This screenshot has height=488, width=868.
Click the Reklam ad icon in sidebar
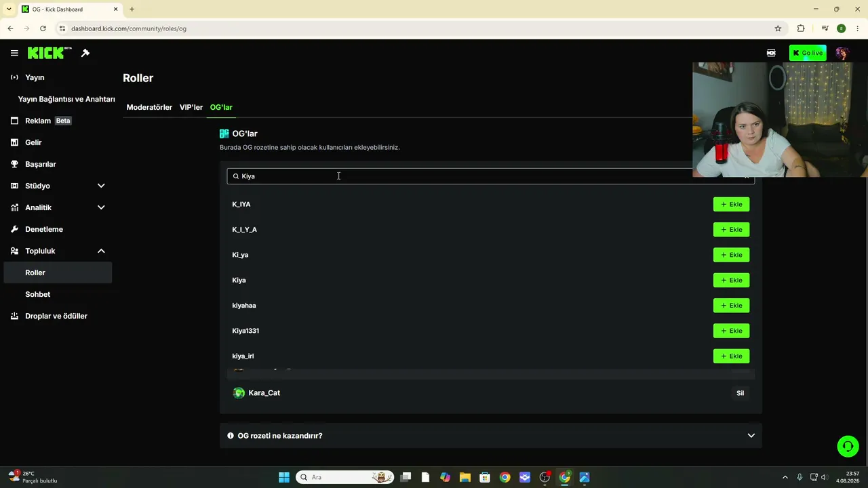[x=14, y=121]
